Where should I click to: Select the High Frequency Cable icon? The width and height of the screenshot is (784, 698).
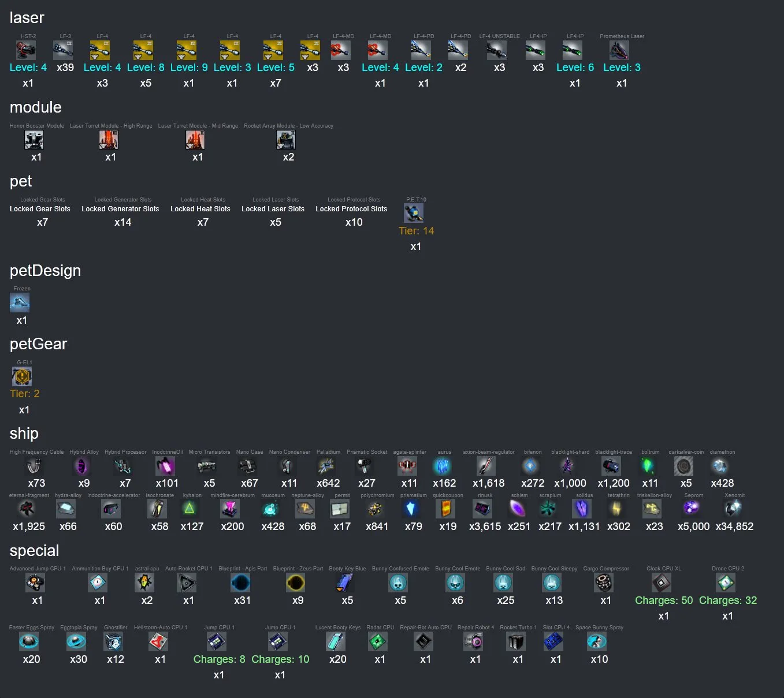(35, 466)
